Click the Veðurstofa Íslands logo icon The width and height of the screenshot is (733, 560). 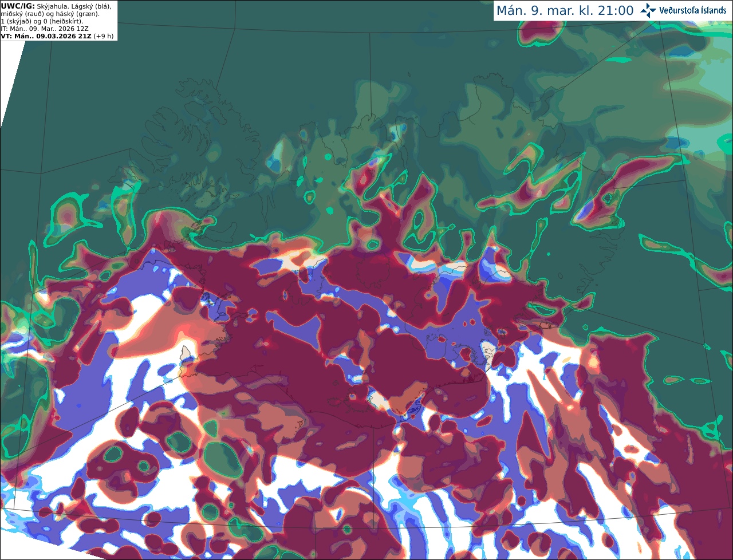648,10
